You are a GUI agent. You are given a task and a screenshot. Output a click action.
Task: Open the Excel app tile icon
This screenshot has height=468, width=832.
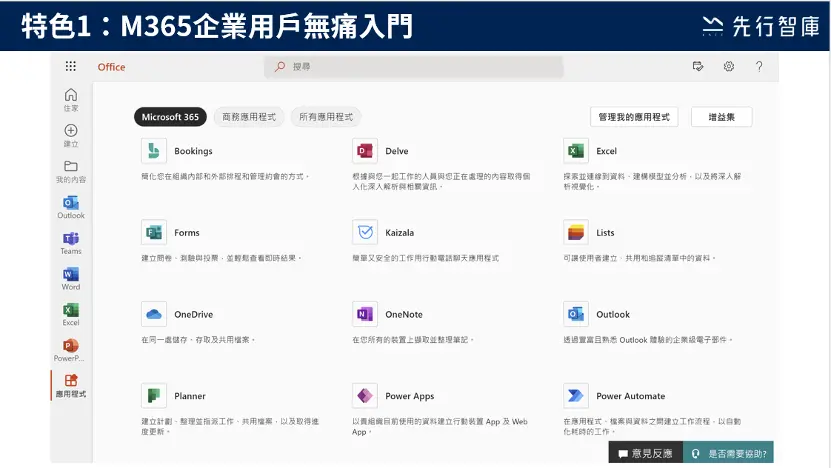click(x=576, y=151)
